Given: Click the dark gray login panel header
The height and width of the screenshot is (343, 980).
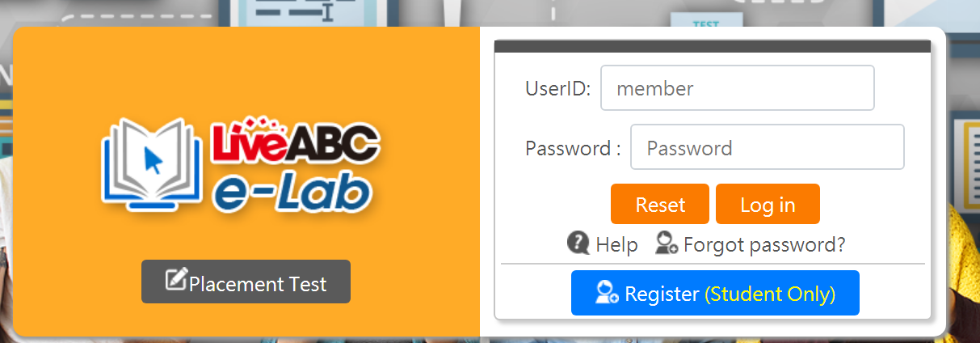Looking at the screenshot, I should pos(713,46).
